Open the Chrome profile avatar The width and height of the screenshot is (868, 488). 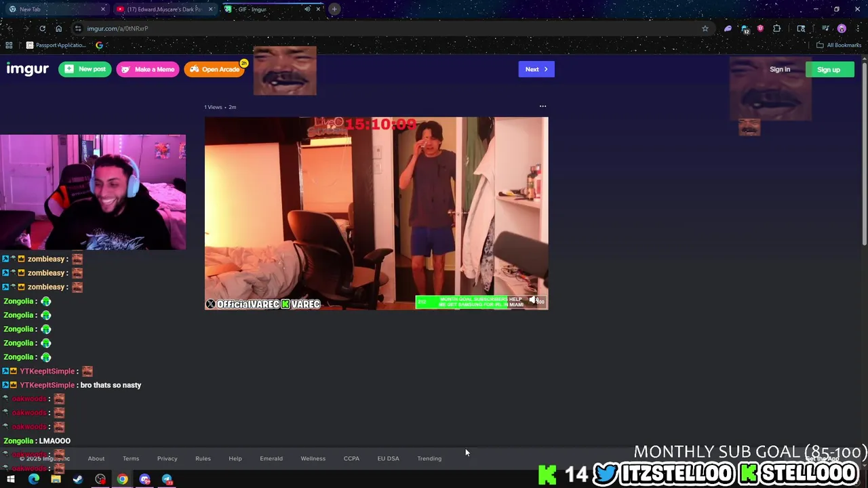click(x=842, y=28)
